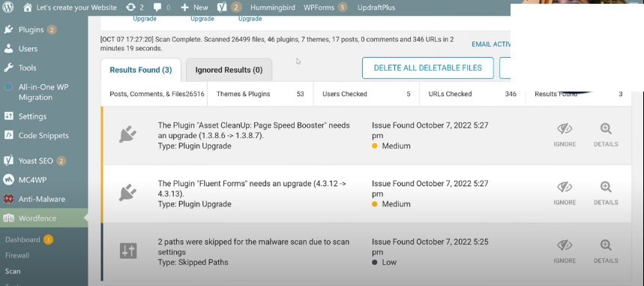The width and height of the screenshot is (644, 286).
Task: Click the All-in-One WP Migration icon
Action: [8, 87]
